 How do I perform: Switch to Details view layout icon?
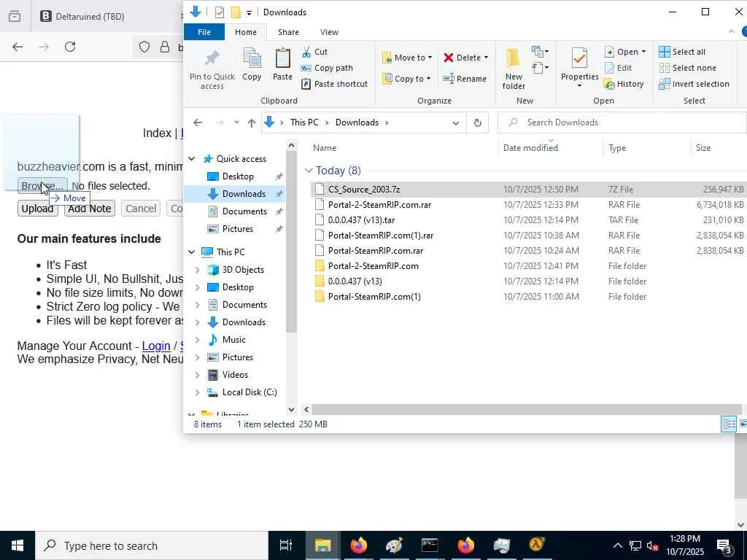pyautogui.click(x=729, y=424)
